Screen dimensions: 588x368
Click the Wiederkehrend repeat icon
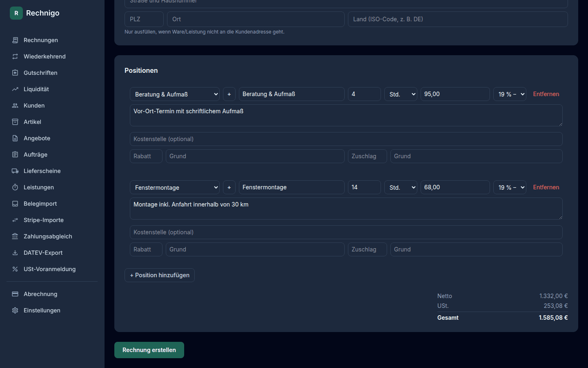[15, 56]
